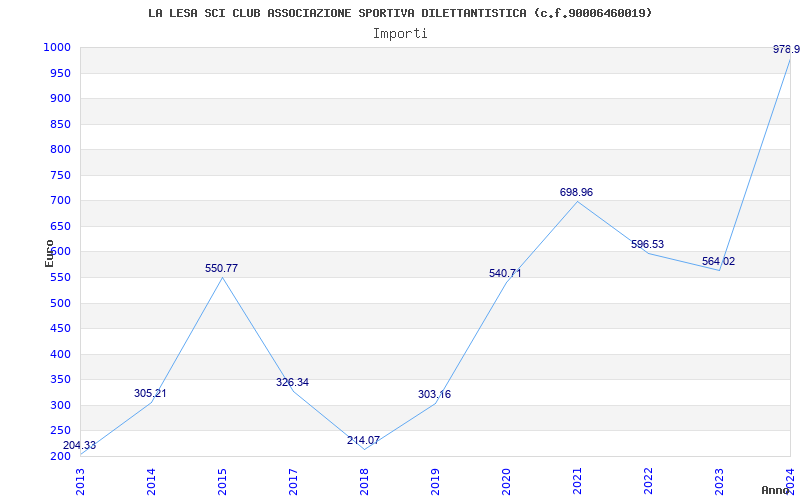Click the chart title LA LESA SCI CLUB
Screen dimensions: 800x500
(x=400, y=13)
